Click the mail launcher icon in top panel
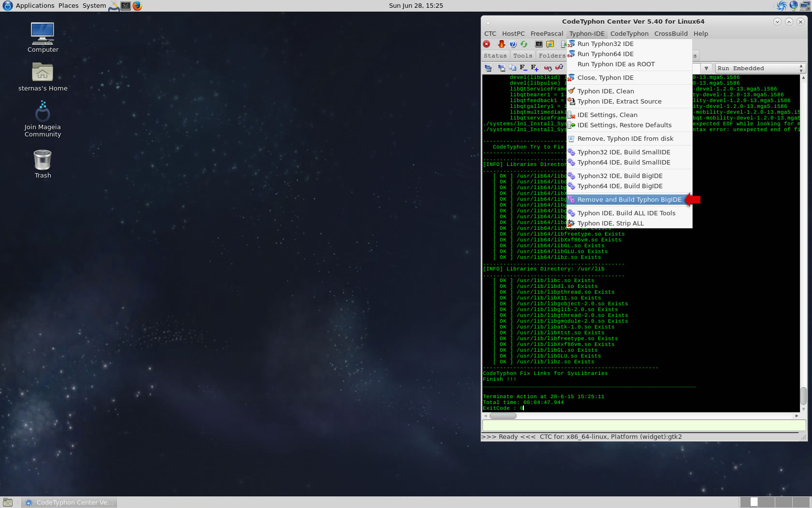The width and height of the screenshot is (812, 508). click(114, 6)
